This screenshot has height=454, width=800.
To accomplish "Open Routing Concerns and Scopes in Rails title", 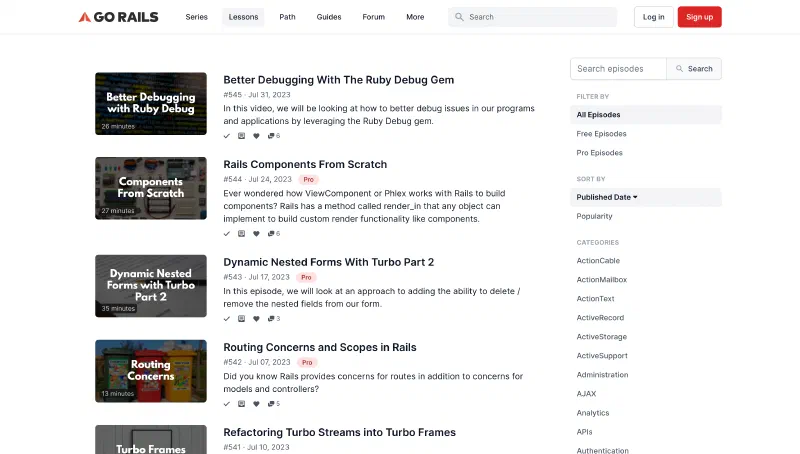I will (320, 347).
